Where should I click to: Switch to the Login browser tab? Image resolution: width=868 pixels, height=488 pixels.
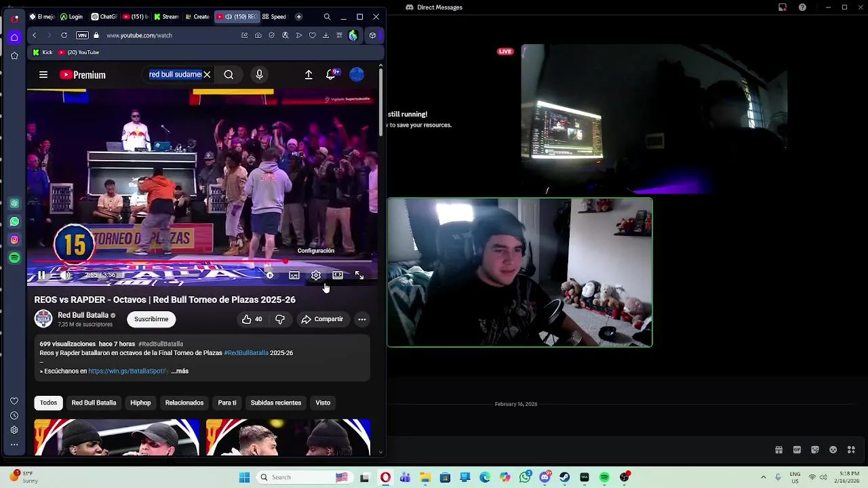pyautogui.click(x=71, y=16)
